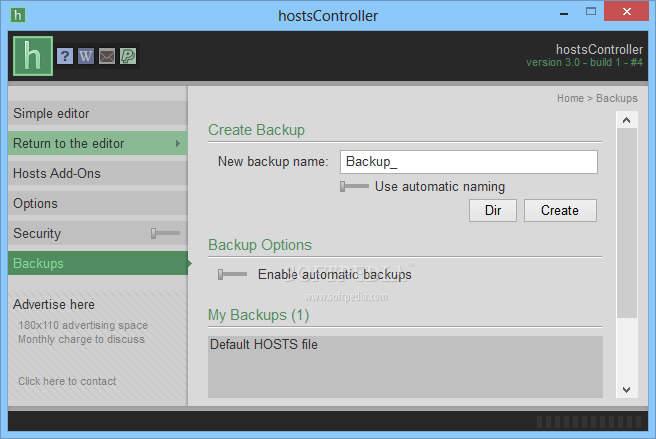Select Return to the editor
Image resolution: width=656 pixels, height=439 pixels.
click(x=97, y=144)
